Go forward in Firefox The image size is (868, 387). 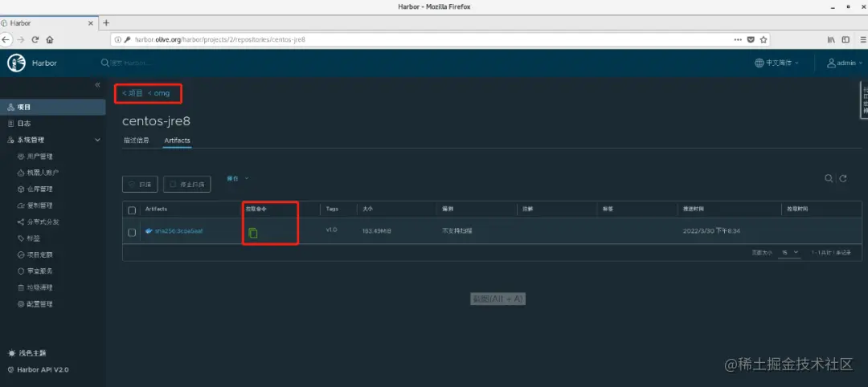click(20, 40)
